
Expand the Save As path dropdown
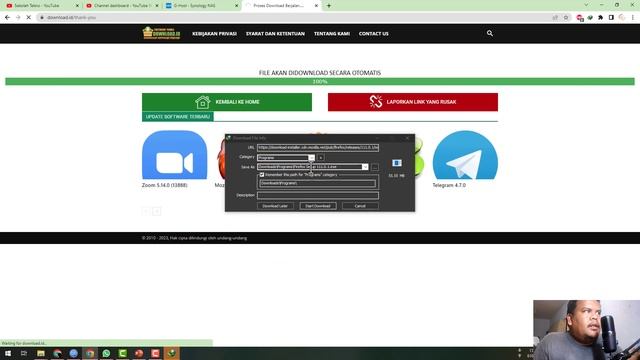click(x=365, y=167)
